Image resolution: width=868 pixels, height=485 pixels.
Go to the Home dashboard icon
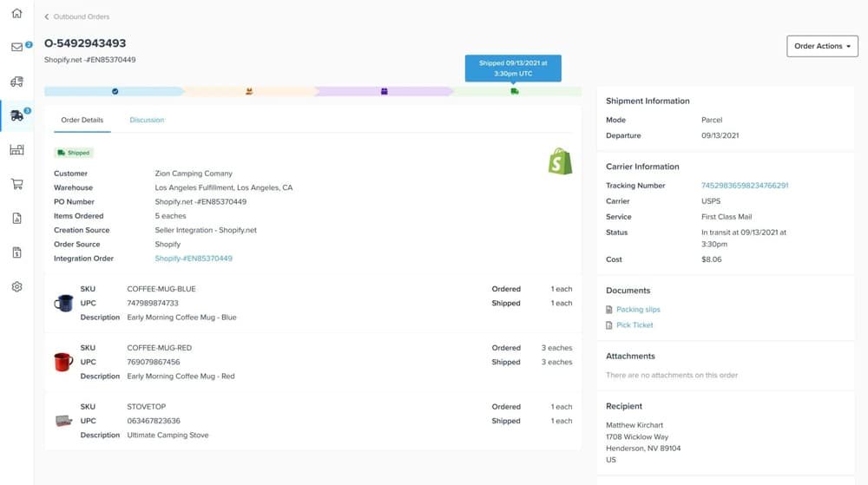[16, 13]
